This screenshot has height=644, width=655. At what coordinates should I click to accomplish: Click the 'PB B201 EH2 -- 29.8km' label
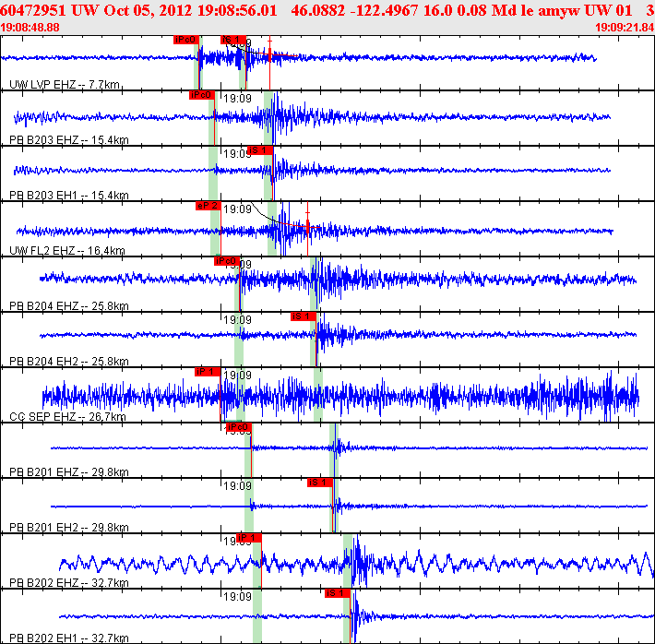tap(69, 528)
